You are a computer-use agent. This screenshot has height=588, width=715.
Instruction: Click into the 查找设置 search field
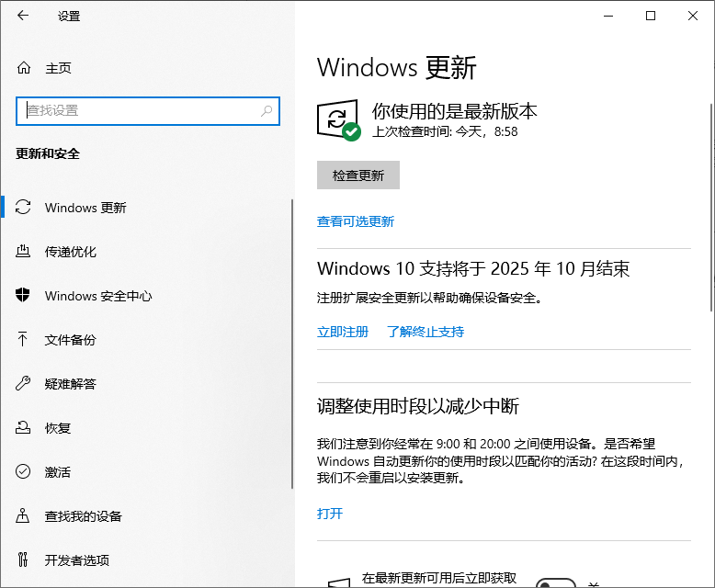click(x=138, y=110)
